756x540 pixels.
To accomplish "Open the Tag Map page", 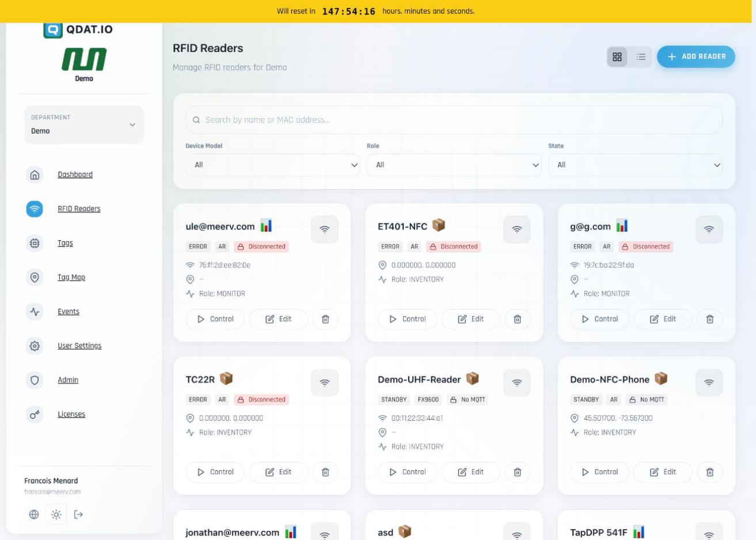I will 71,277.
